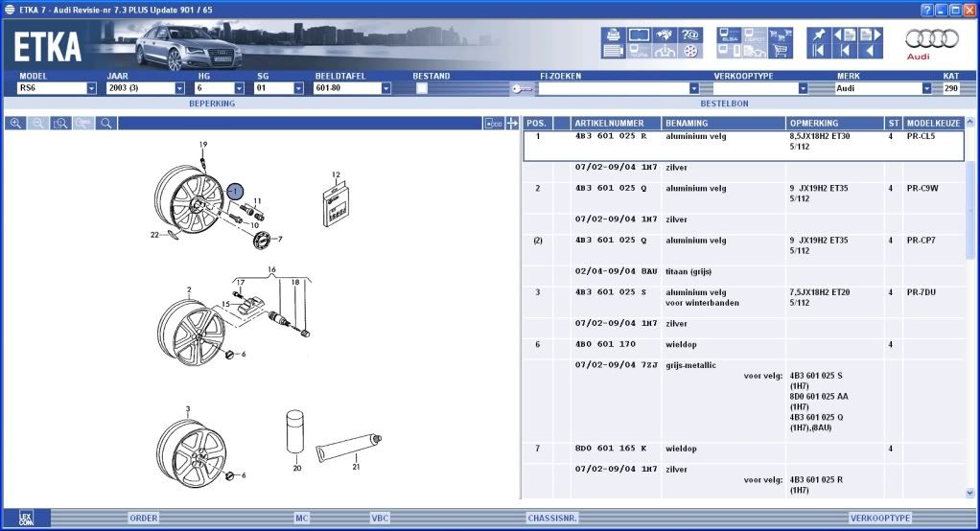The width and height of the screenshot is (980, 531).
Task: Click the list print icon below the printer
Action: point(613,51)
